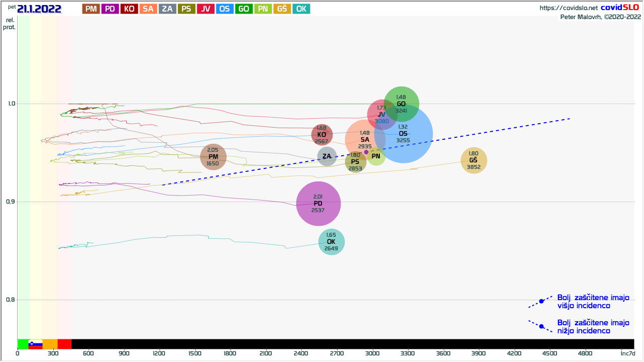The image size is (644, 362).
Task: Click the Slovenian flag icon on axis
Action: pos(35,344)
